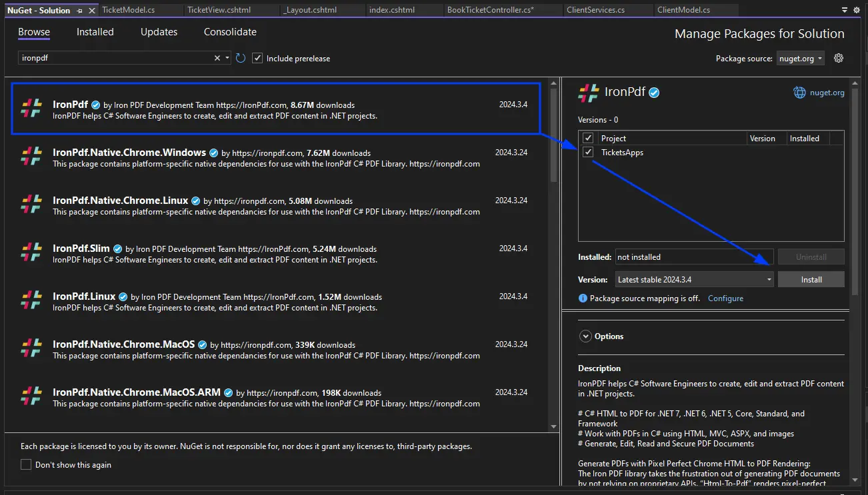Expand the Options section

(x=585, y=336)
